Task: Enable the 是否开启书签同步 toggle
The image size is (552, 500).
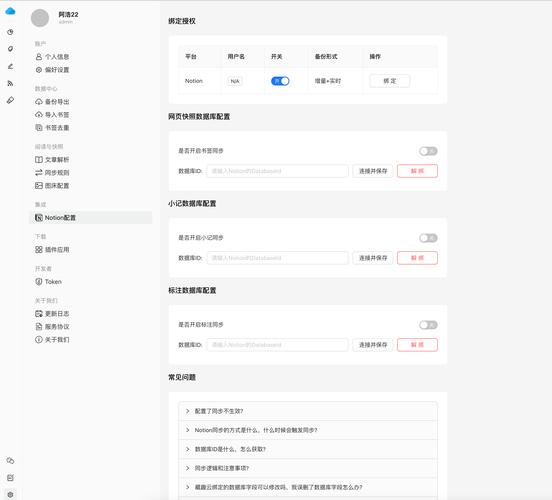Action: (428, 151)
